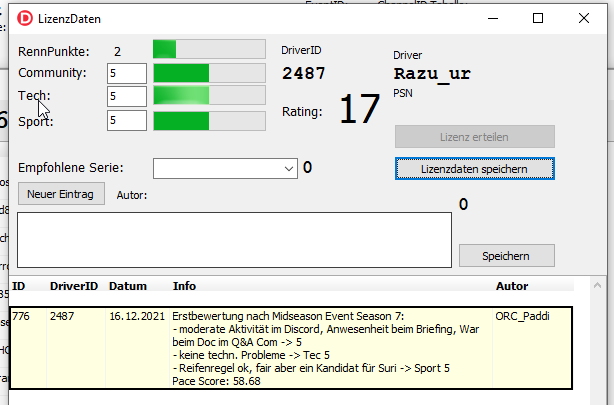Click the Neuer Eintrag button
This screenshot has width=614, height=405.
(61, 194)
